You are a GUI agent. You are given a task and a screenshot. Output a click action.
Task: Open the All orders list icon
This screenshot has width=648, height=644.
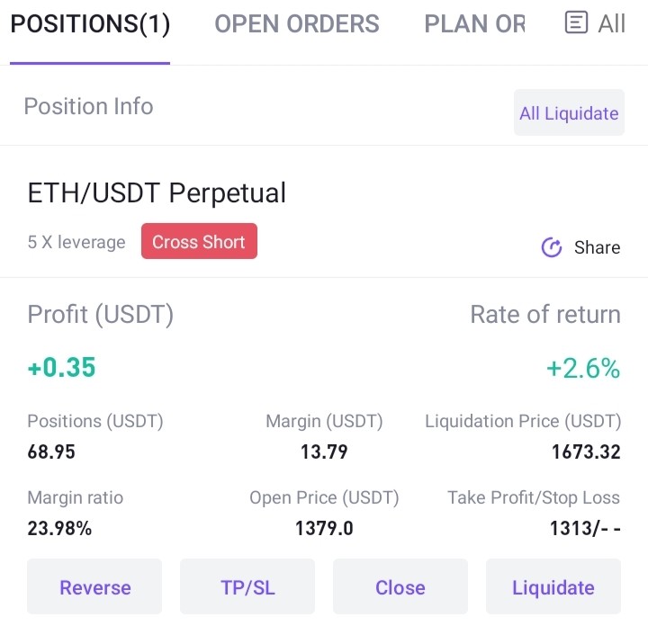576,22
